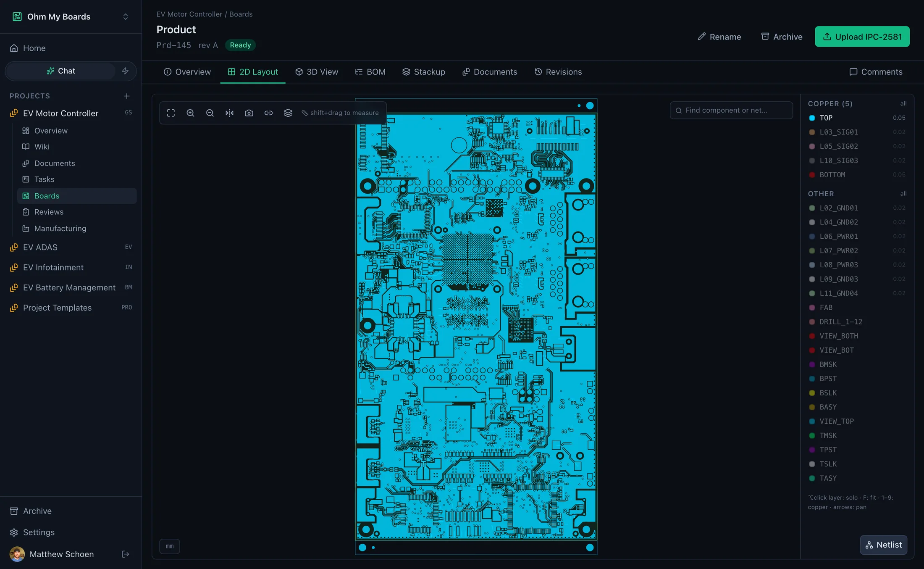This screenshot has width=924, height=569.
Task: Open the Boards item in sidebar
Action: pos(77,196)
